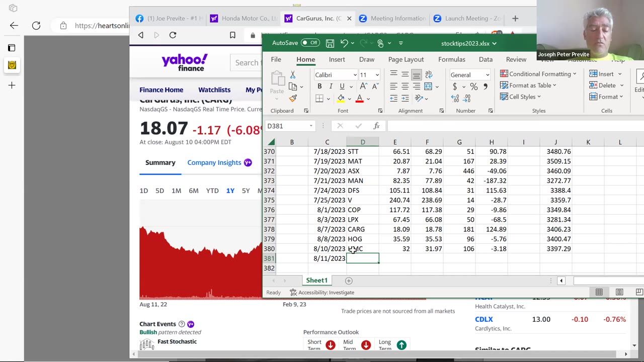
Task: Open the Review ribbon tab
Action: [516, 59]
